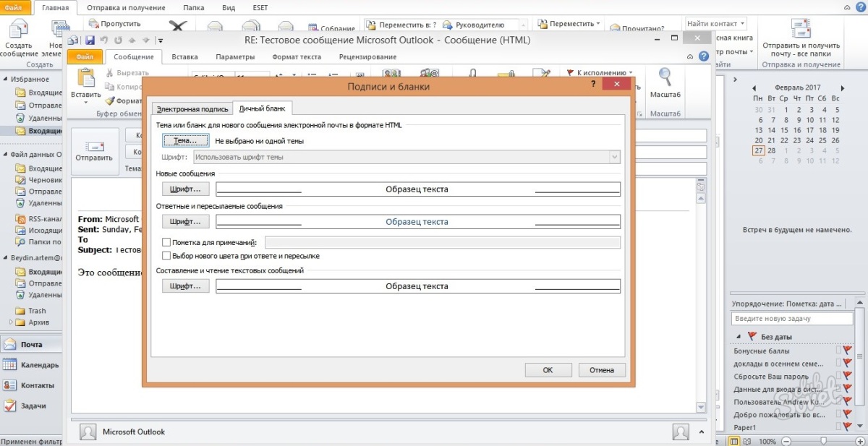This screenshot has height=446, width=868.
Task: Open the Шрифт theme font dropdown
Action: pyautogui.click(x=614, y=157)
